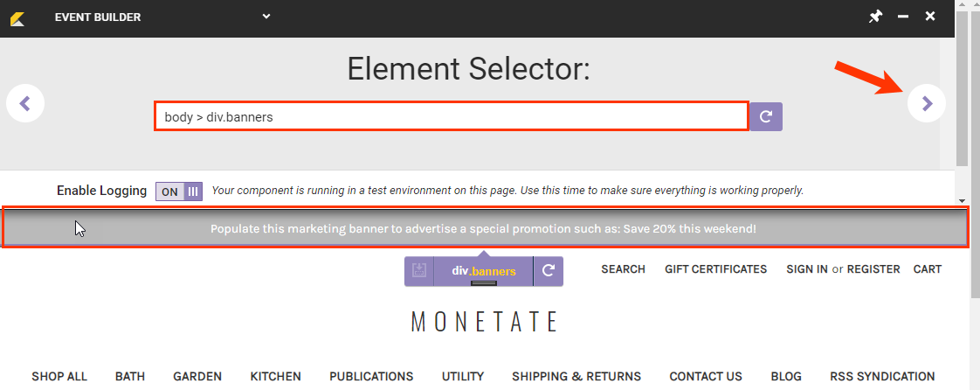Select the div.banners element label
980x390 pixels.
tap(483, 271)
